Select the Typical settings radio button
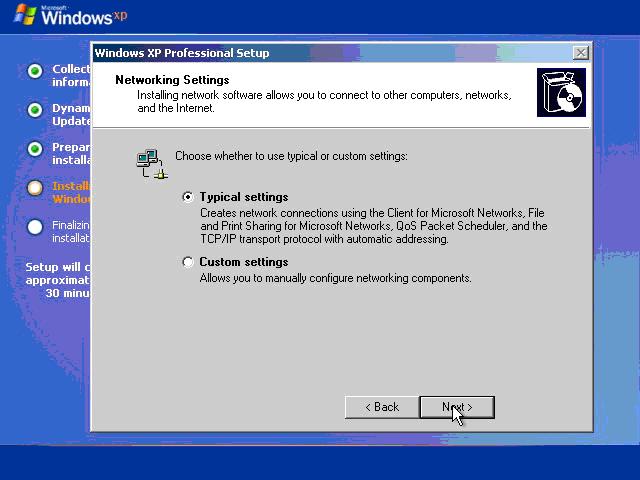Image resolution: width=640 pixels, height=480 pixels. (187, 197)
